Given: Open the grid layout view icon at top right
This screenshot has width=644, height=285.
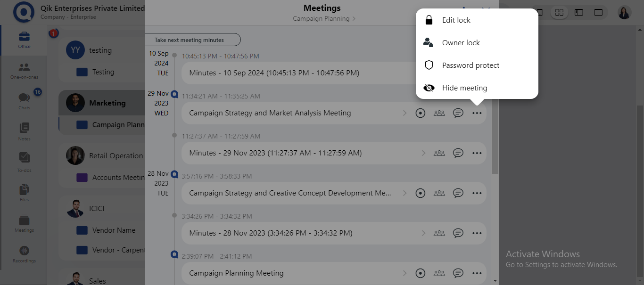Looking at the screenshot, I should pyautogui.click(x=559, y=12).
